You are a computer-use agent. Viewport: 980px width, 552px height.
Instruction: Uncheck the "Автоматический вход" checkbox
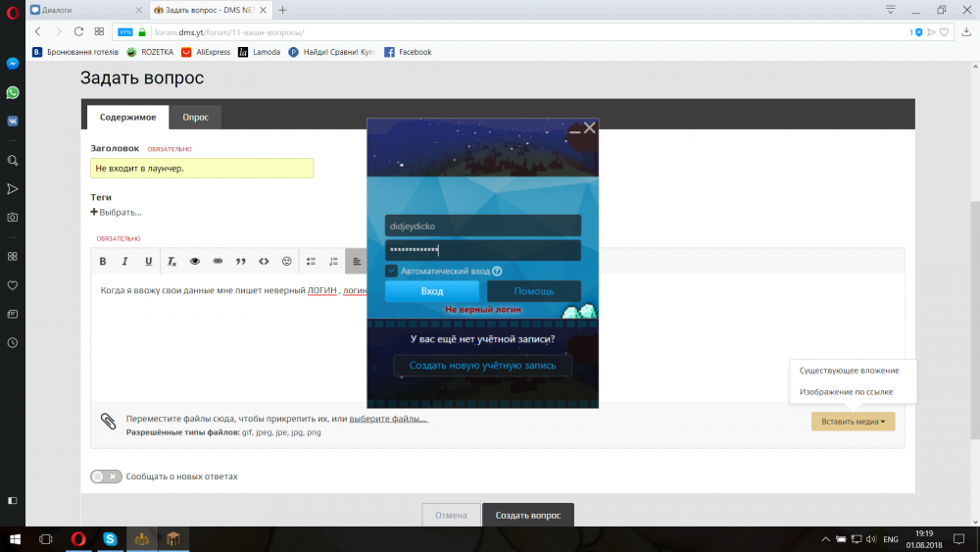(391, 272)
